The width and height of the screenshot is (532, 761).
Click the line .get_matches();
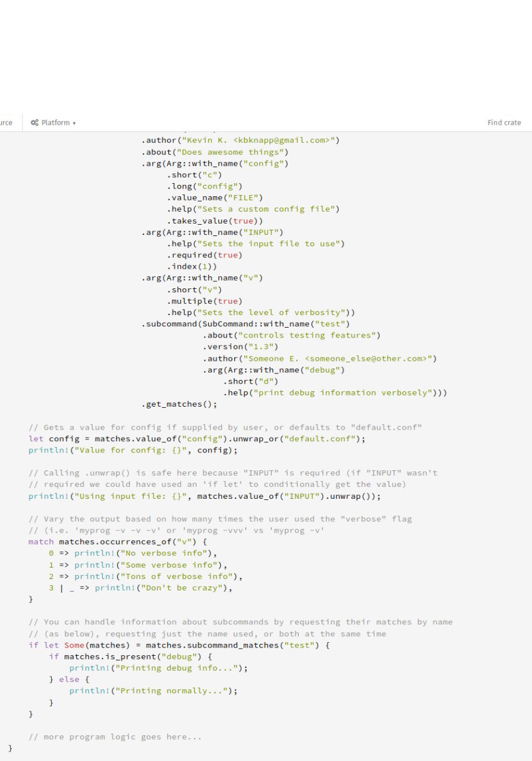pos(179,404)
